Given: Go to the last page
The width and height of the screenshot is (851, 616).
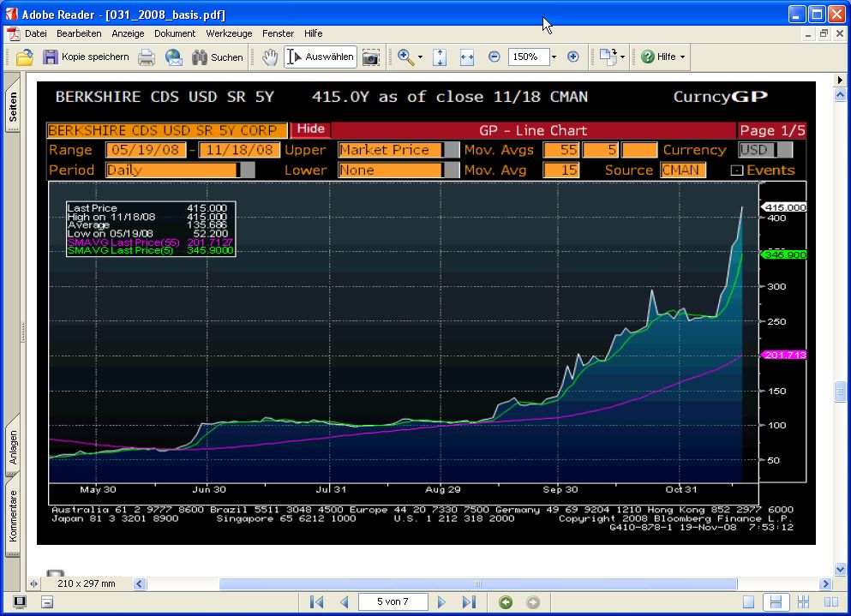Looking at the screenshot, I should [x=469, y=602].
